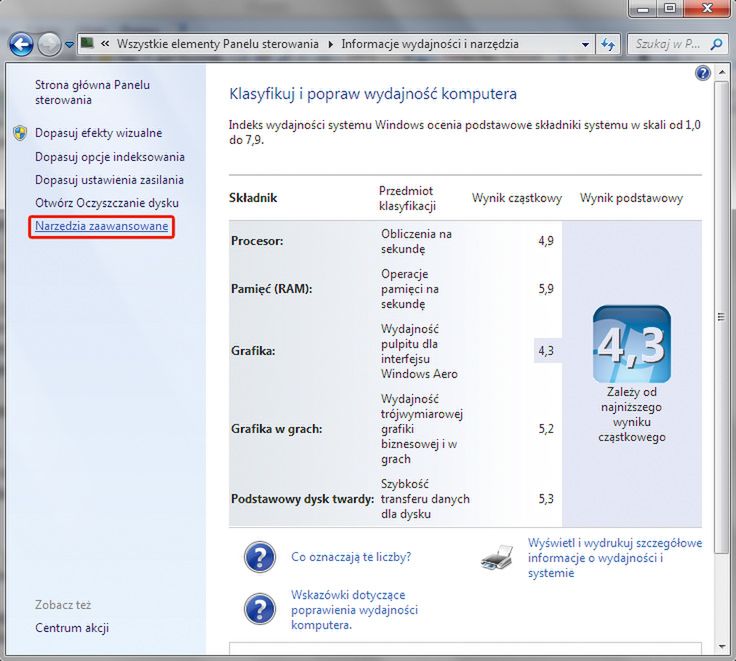
Task: Open 'Dopasuj ustawienia zasilania' link
Action: pos(109,180)
